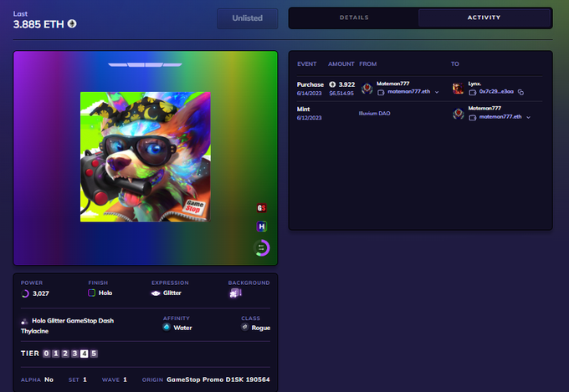Screen dimensions: 569x392
Task: Click the H Holo badge icon
Action: click(261, 227)
